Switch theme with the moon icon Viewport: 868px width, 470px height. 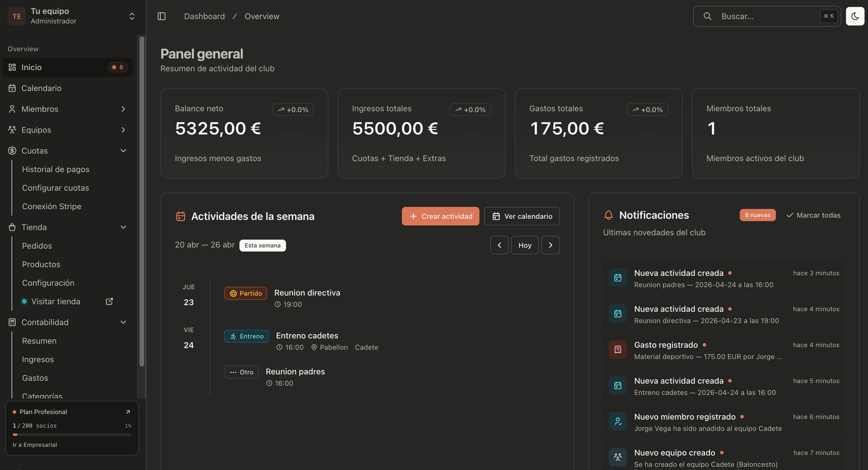[855, 16]
